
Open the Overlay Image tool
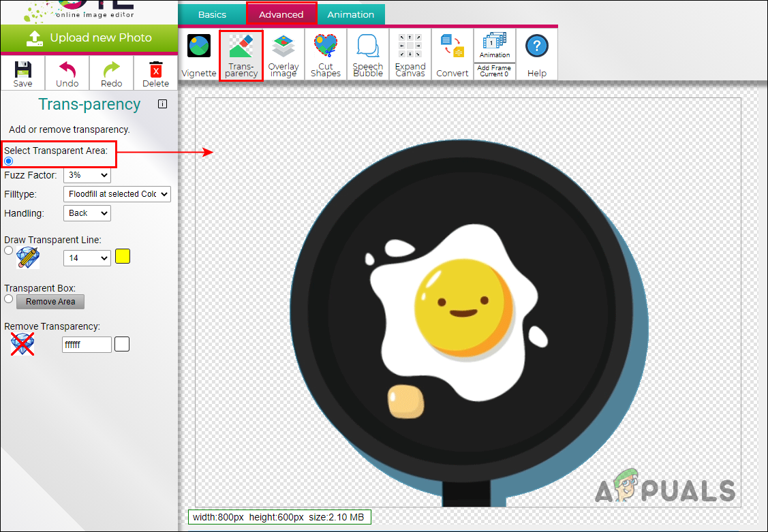coord(283,54)
